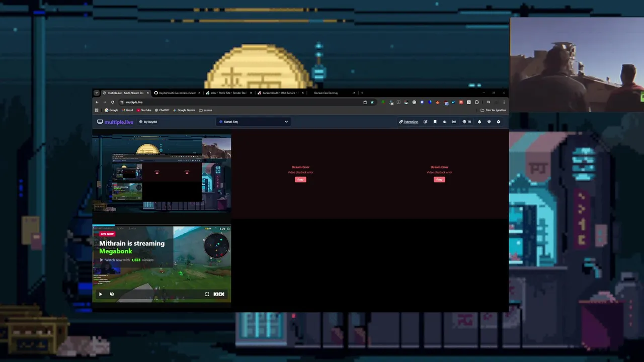Open the Kanal Seç channel dropdown

tap(254, 122)
